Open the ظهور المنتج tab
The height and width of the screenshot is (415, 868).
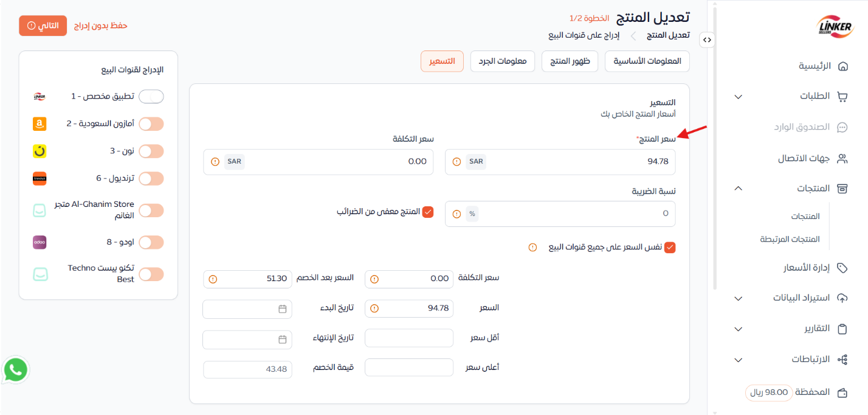coord(570,61)
